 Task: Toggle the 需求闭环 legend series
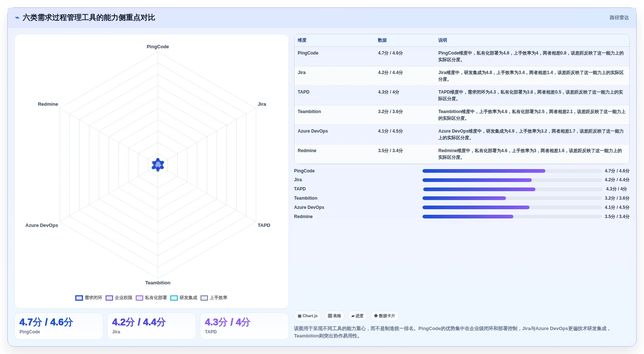[x=89, y=298]
